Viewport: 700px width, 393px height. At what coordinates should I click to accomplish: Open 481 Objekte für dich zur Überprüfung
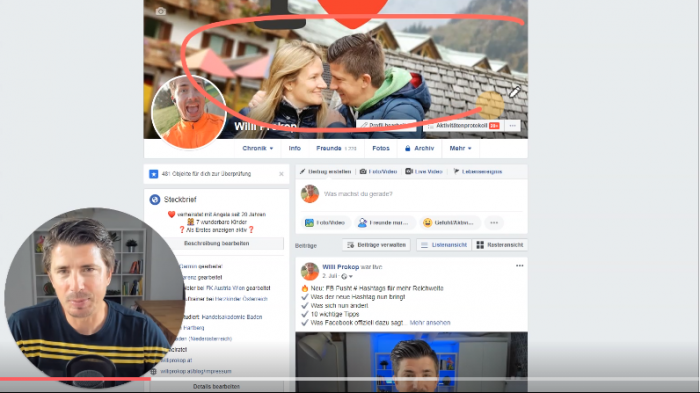206,174
